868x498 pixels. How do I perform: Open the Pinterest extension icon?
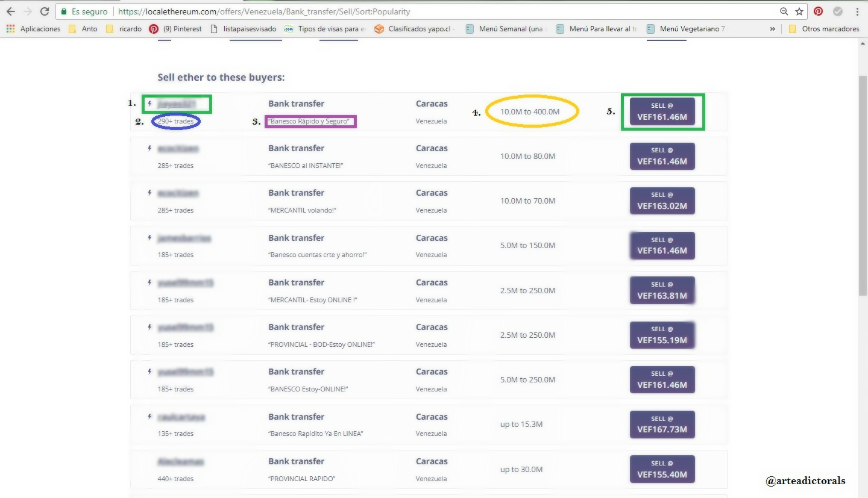819,11
